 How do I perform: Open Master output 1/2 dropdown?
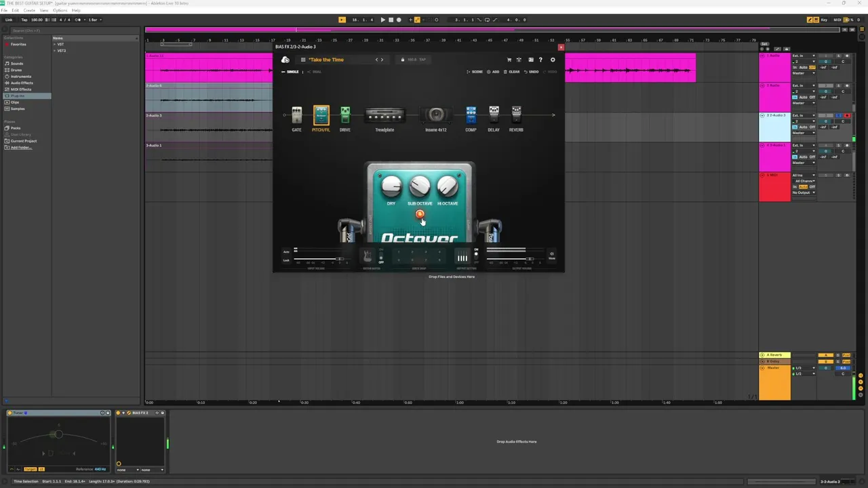click(x=804, y=374)
